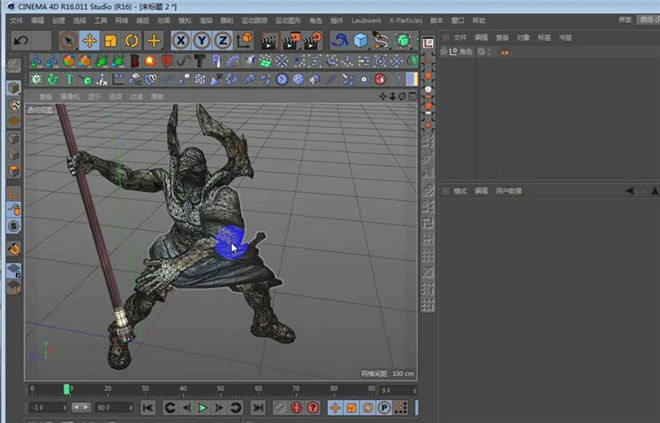Viewport: 660px width, 423px height.
Task: Step to the next frame
Action: [x=219, y=407]
